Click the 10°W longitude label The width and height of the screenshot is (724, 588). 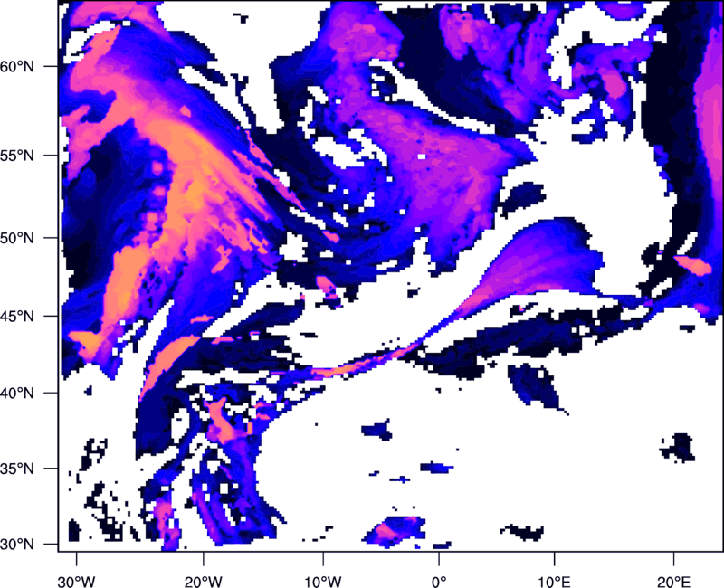323,582
